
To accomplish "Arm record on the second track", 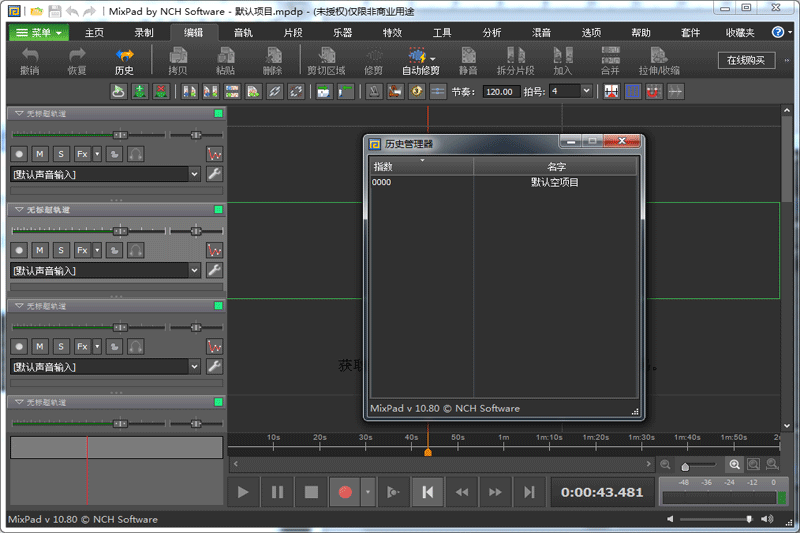I will point(19,250).
